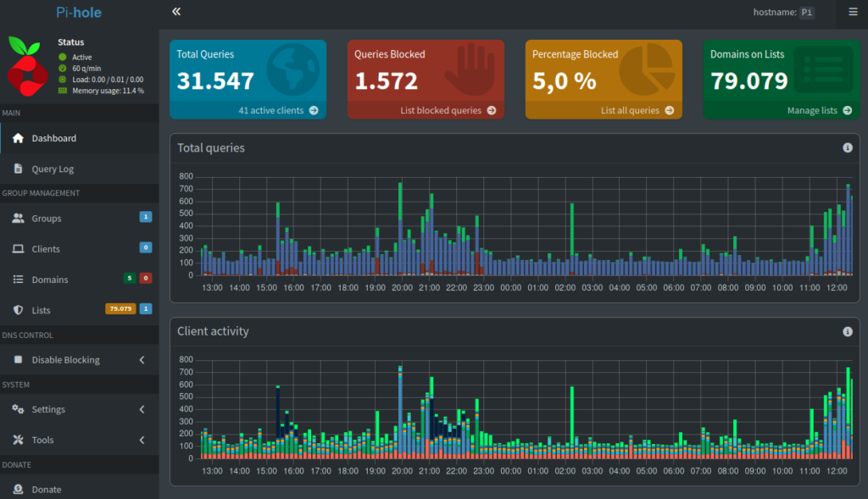Expand the Settings submenu chevron
Image resolution: width=868 pixels, height=499 pixels.
[143, 409]
